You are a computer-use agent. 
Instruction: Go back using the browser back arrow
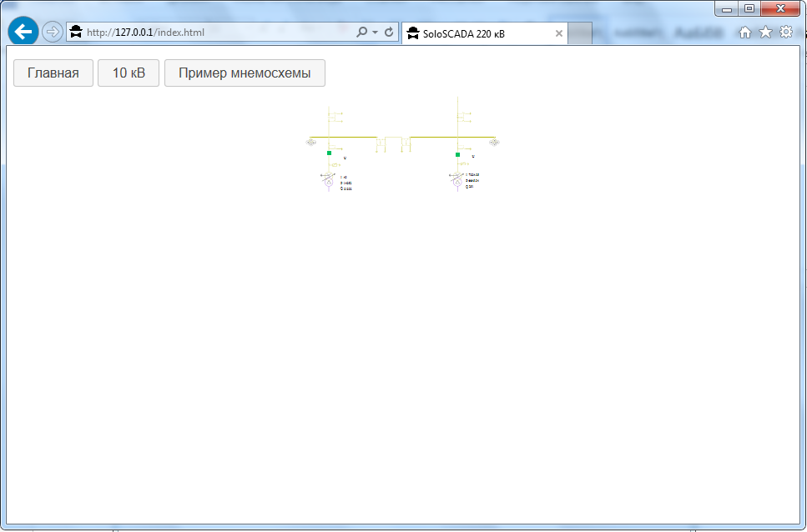click(23, 32)
